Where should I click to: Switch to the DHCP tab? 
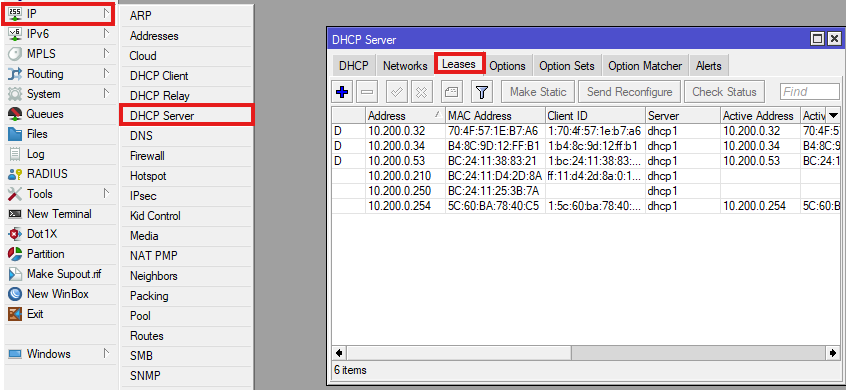[x=353, y=66]
